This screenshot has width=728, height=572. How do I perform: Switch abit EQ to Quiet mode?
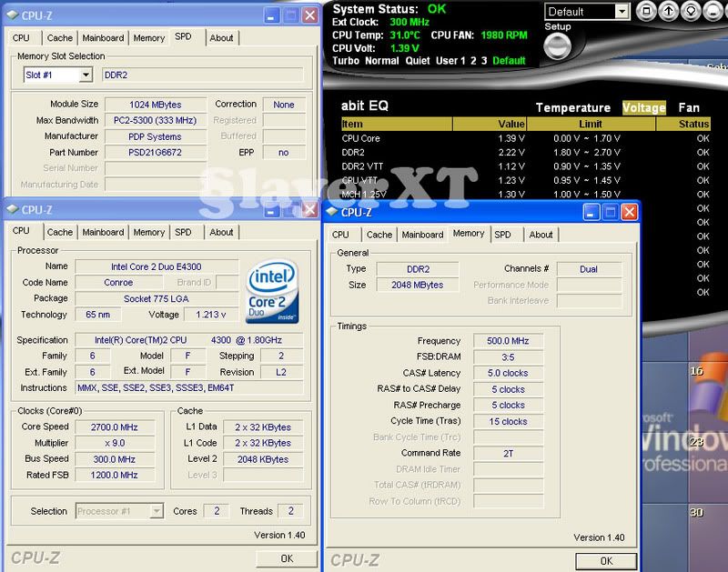point(420,61)
